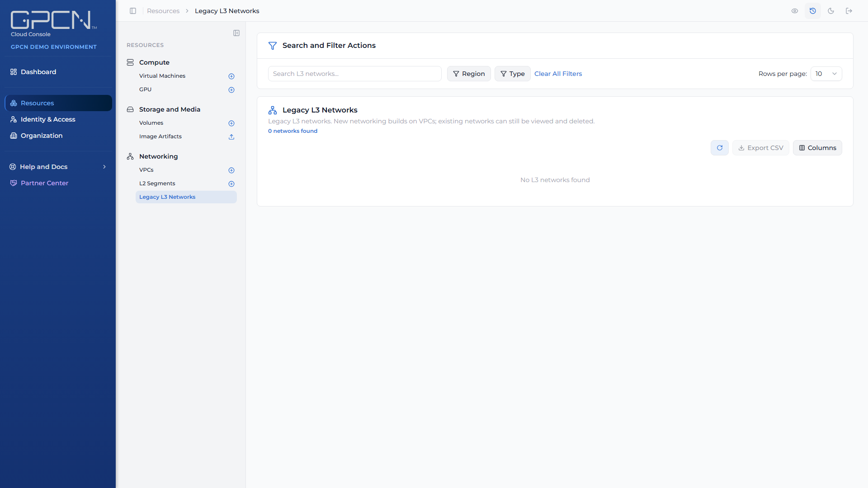Open the history clock icon
Screen dimensions: 868x488
point(813,11)
